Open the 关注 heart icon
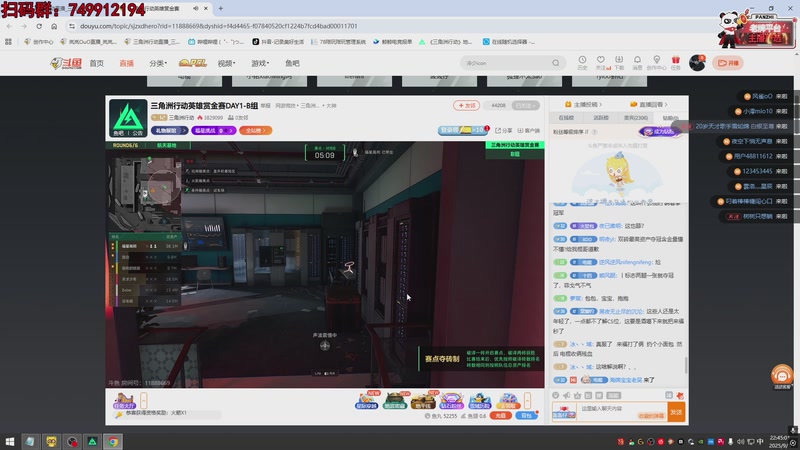This screenshot has width=800, height=450. pyautogui.click(x=601, y=63)
